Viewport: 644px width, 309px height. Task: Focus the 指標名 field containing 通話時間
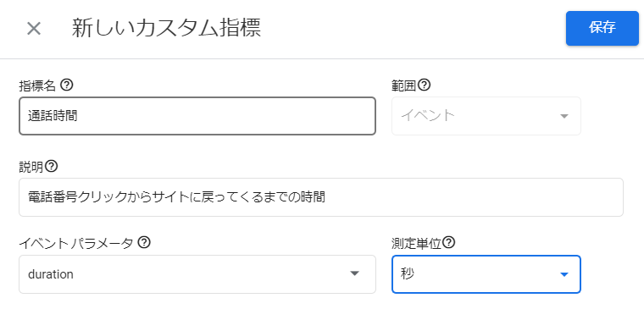click(x=197, y=116)
